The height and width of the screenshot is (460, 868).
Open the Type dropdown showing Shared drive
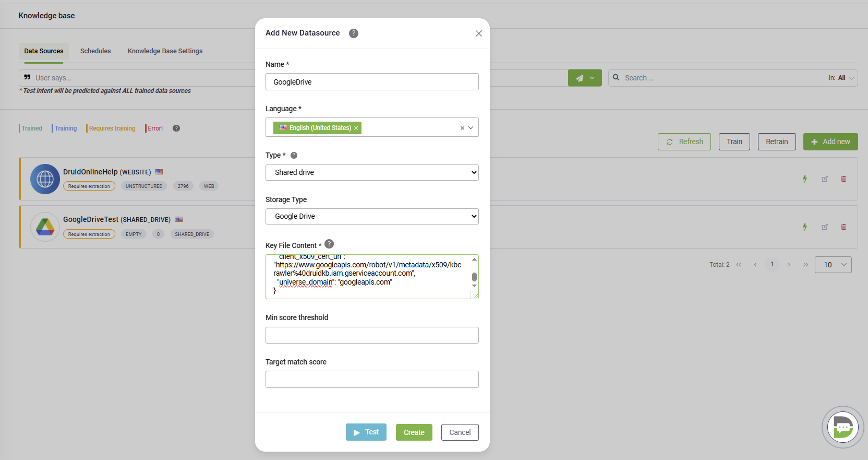click(372, 172)
